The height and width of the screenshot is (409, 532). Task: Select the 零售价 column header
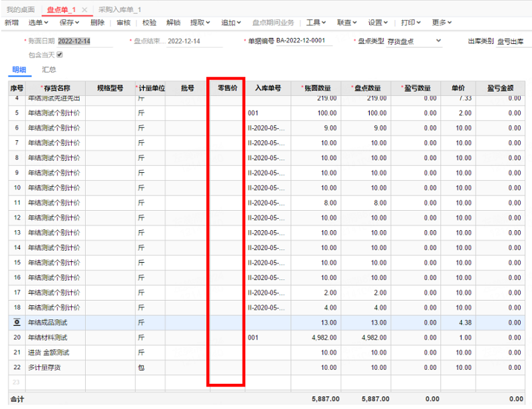pos(227,88)
